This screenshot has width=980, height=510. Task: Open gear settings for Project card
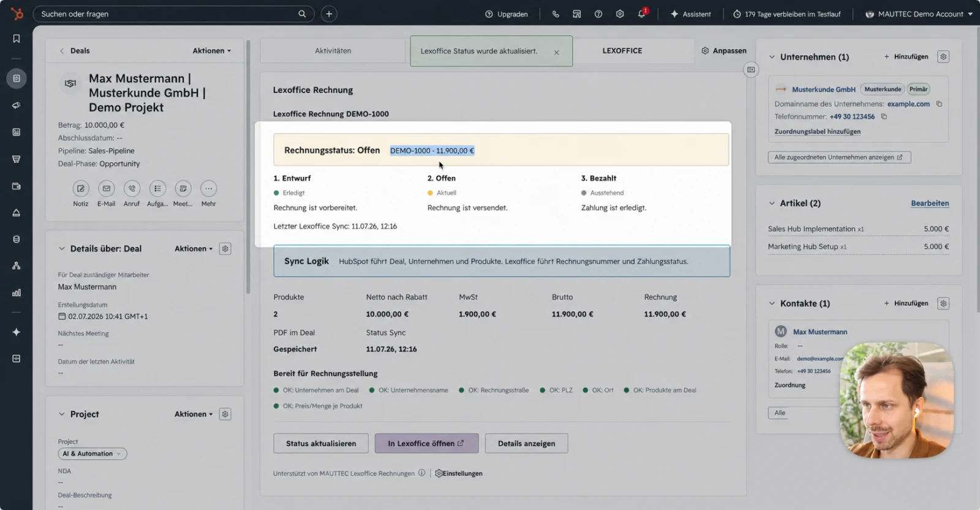tap(225, 414)
